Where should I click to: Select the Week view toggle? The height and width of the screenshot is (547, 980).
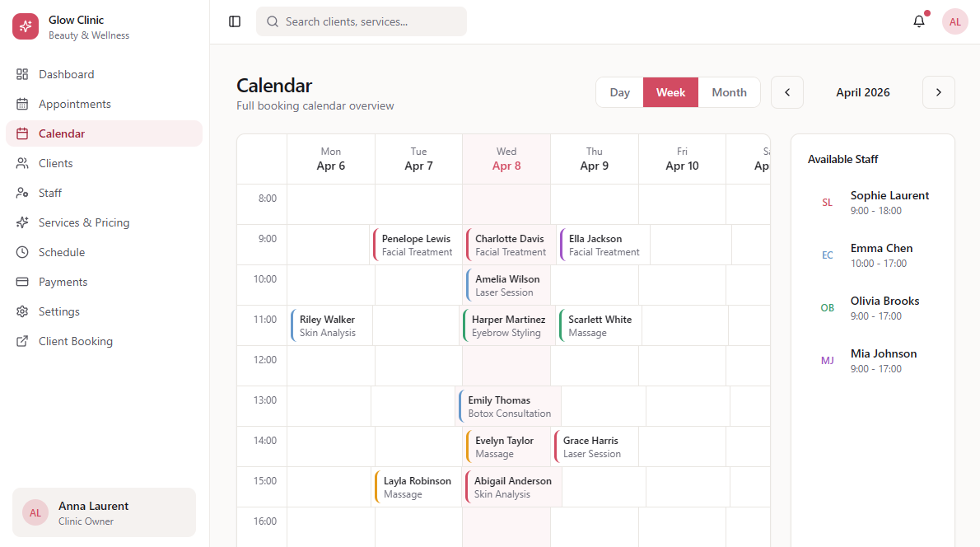click(670, 92)
